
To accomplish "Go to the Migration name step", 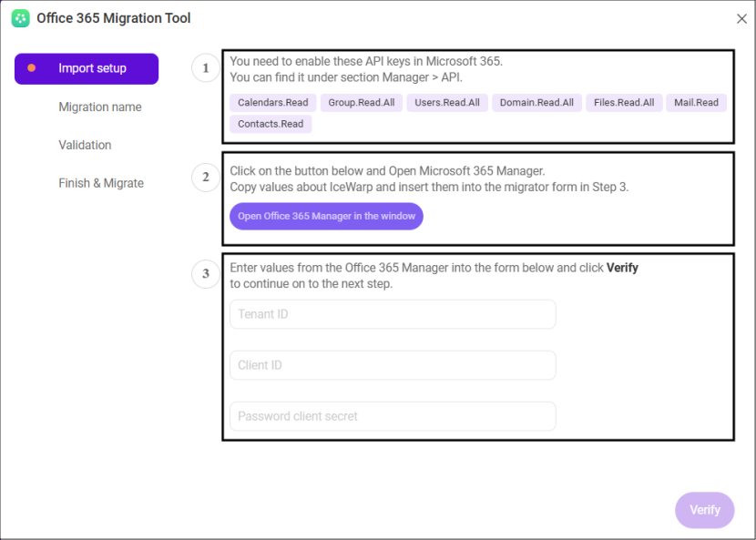I will coord(100,107).
